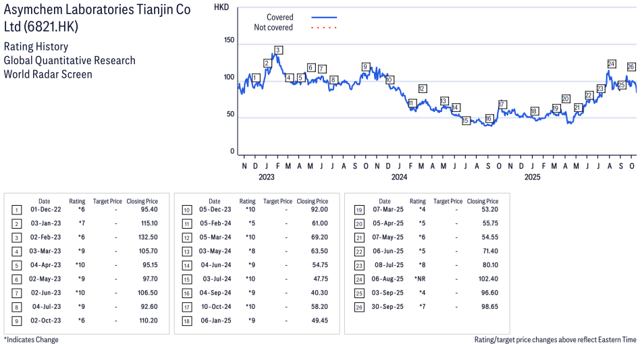Select chart marker 17 on the price line
This screenshot has width=644, height=344.
coord(502,104)
